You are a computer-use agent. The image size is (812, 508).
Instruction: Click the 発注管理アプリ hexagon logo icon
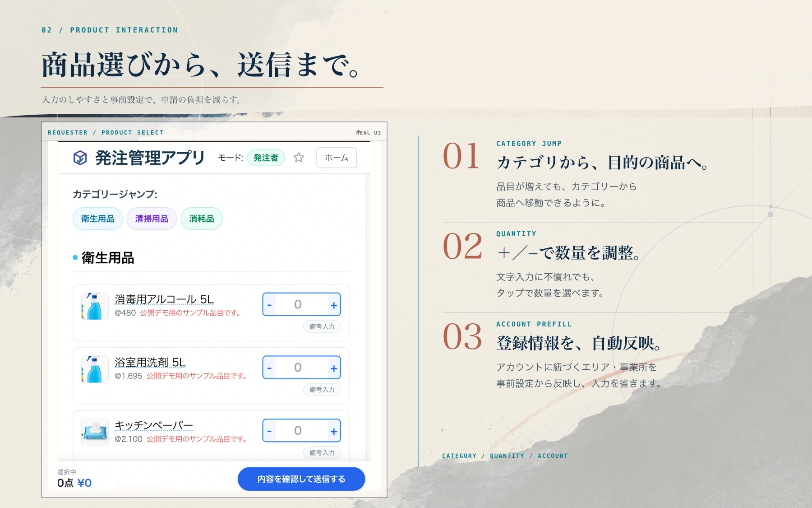80,158
